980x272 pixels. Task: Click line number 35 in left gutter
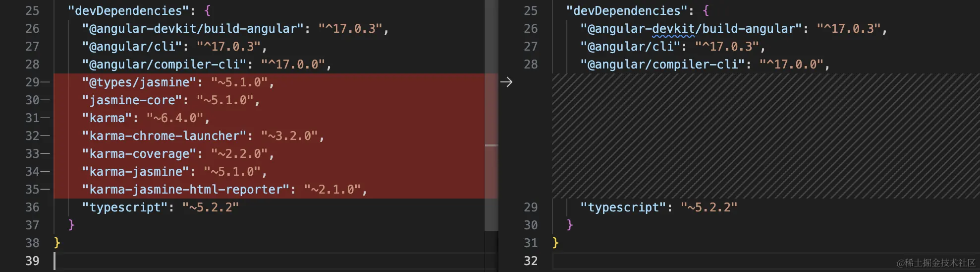32,189
